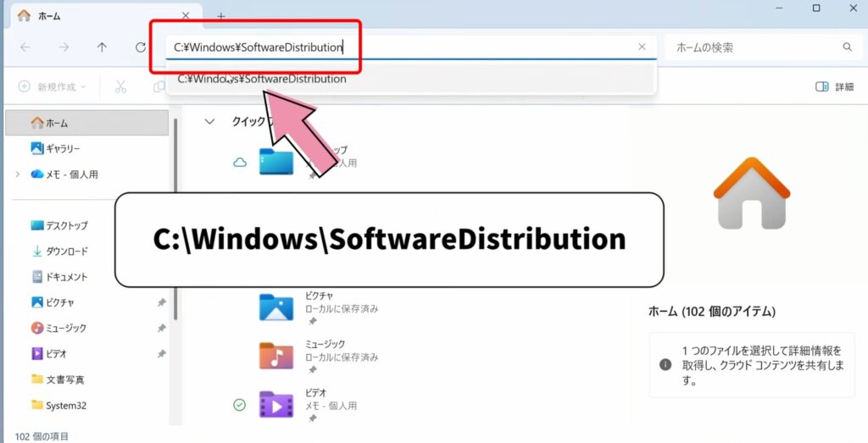Click the Cut scissors icon
This screenshot has width=868, height=443.
pyautogui.click(x=120, y=86)
